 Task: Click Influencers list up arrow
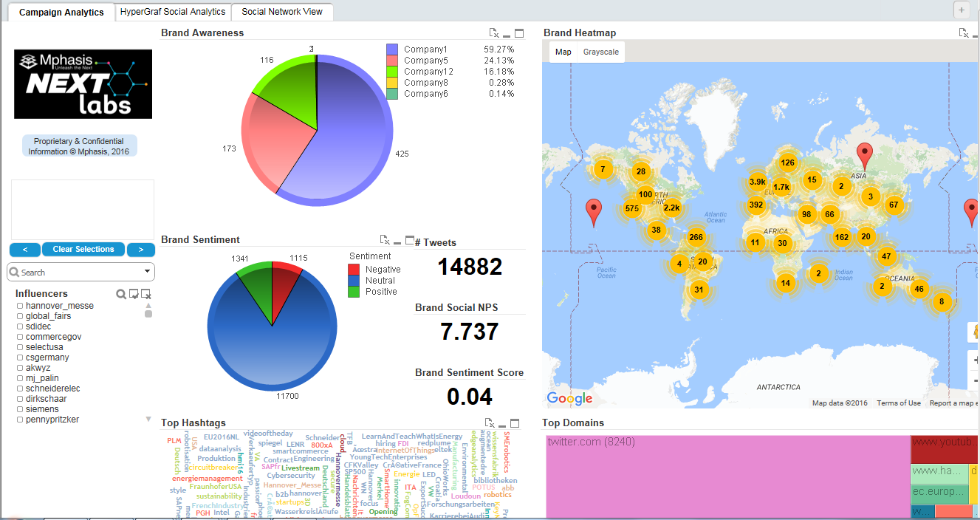tap(148, 305)
